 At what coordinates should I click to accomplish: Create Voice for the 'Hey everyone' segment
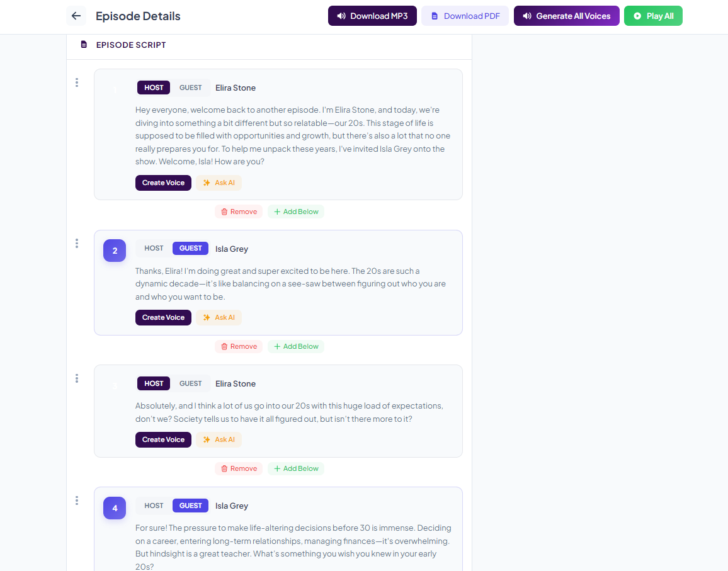pos(164,183)
